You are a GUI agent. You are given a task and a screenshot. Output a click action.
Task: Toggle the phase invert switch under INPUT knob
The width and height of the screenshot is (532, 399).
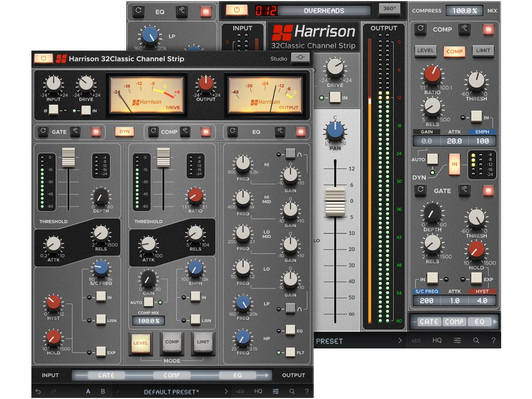[53, 110]
